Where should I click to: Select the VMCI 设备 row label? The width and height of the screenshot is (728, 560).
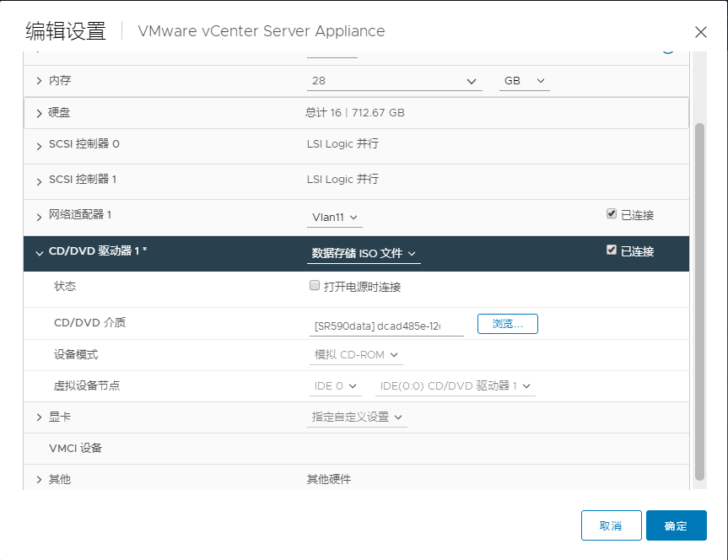(75, 448)
